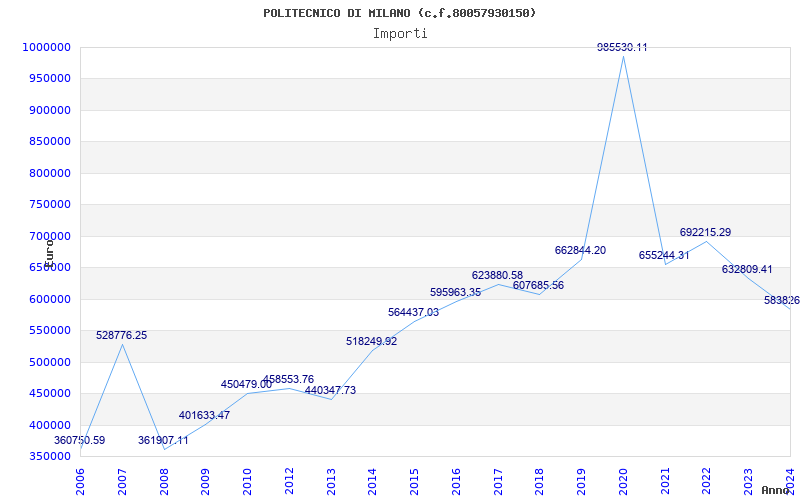Click the 655244.31 data label
This screenshot has width=800, height=500.
pyautogui.click(x=664, y=256)
